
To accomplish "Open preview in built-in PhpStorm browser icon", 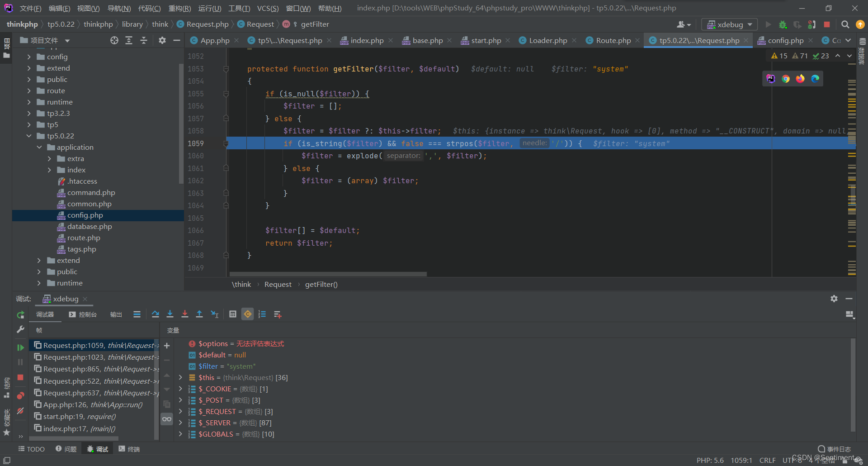I will [771, 79].
